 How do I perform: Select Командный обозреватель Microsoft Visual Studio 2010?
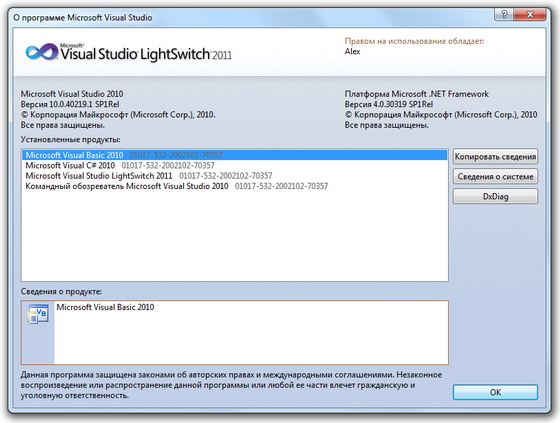tap(234, 186)
